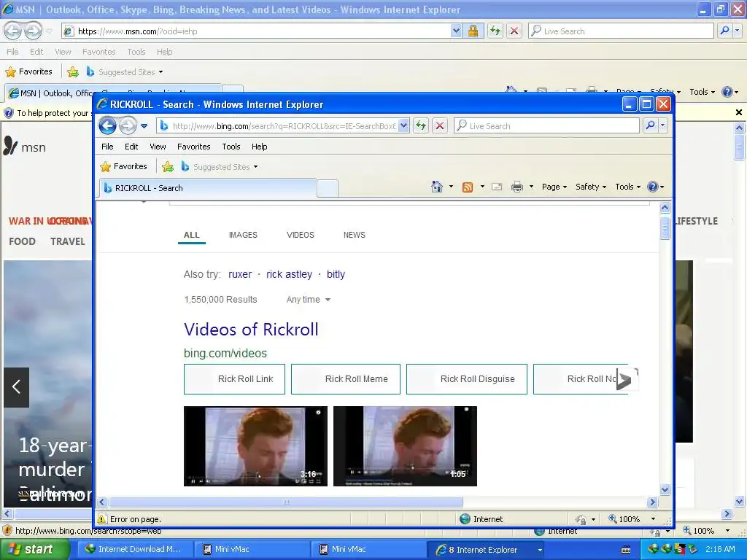Click previous slide arrow on MSN carousel
The image size is (747, 560).
tap(16, 387)
